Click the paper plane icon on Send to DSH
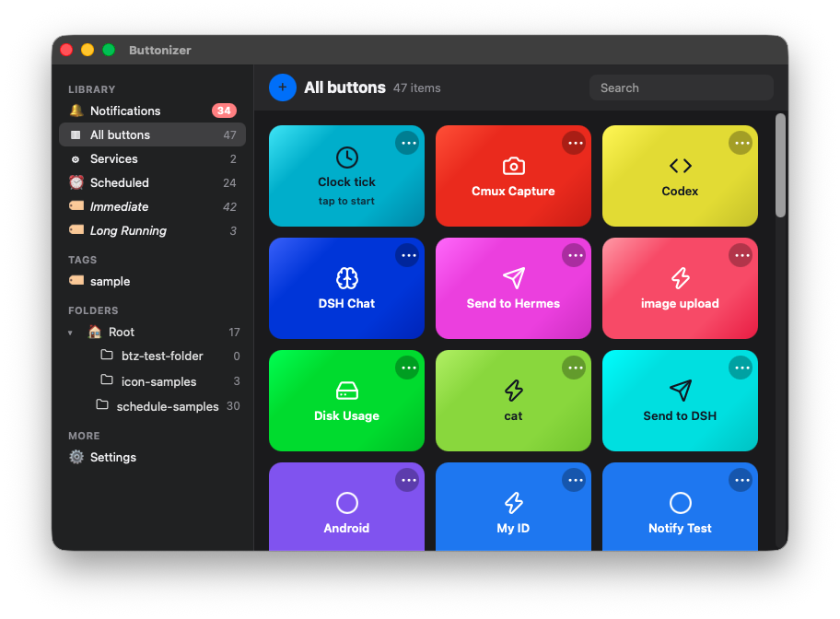Screen dimensions: 840x619 point(681,391)
